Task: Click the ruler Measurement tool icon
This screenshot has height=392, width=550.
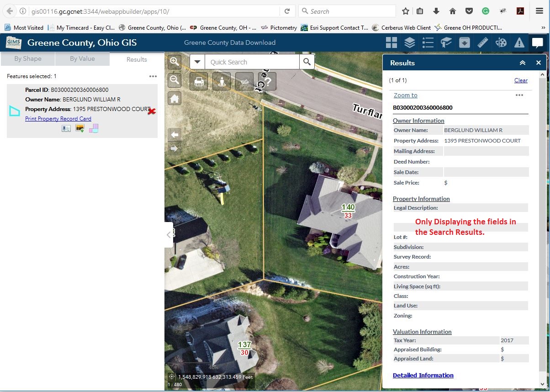Action: click(483, 43)
